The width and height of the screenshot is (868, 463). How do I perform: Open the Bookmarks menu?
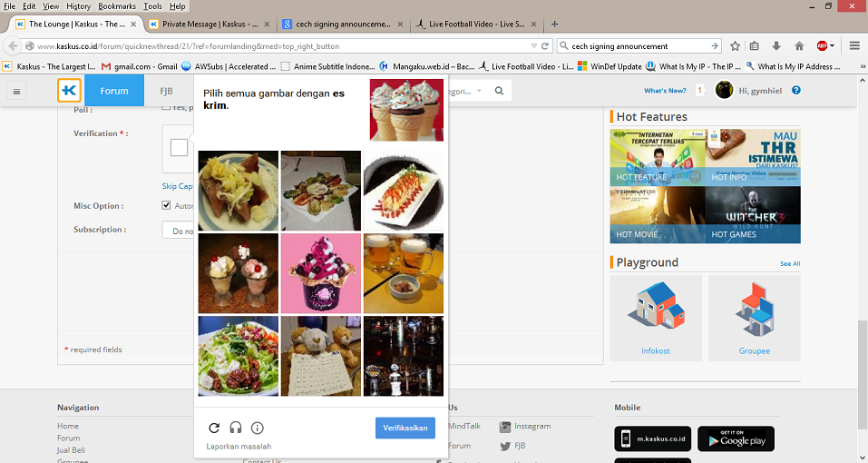click(117, 6)
